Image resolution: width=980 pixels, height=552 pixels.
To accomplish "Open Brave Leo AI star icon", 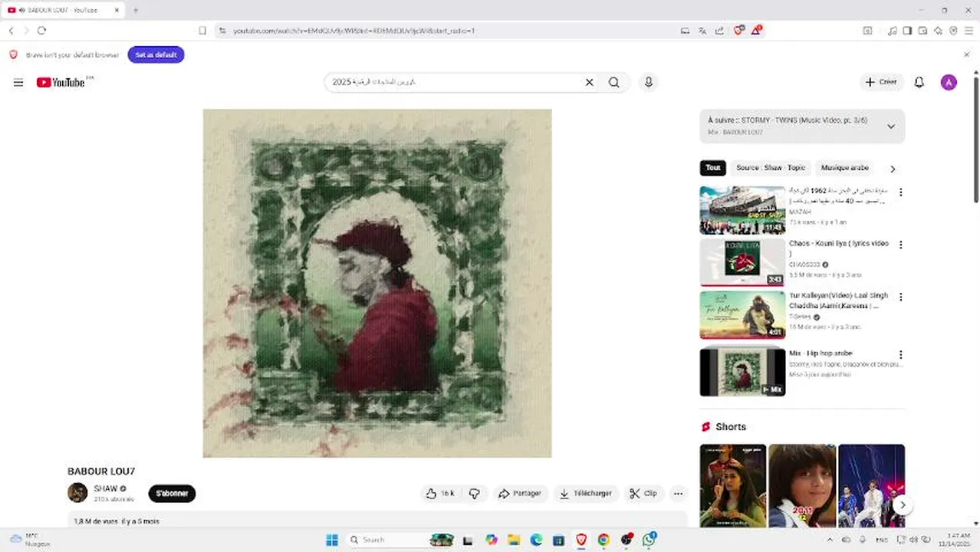I will [x=938, y=31].
